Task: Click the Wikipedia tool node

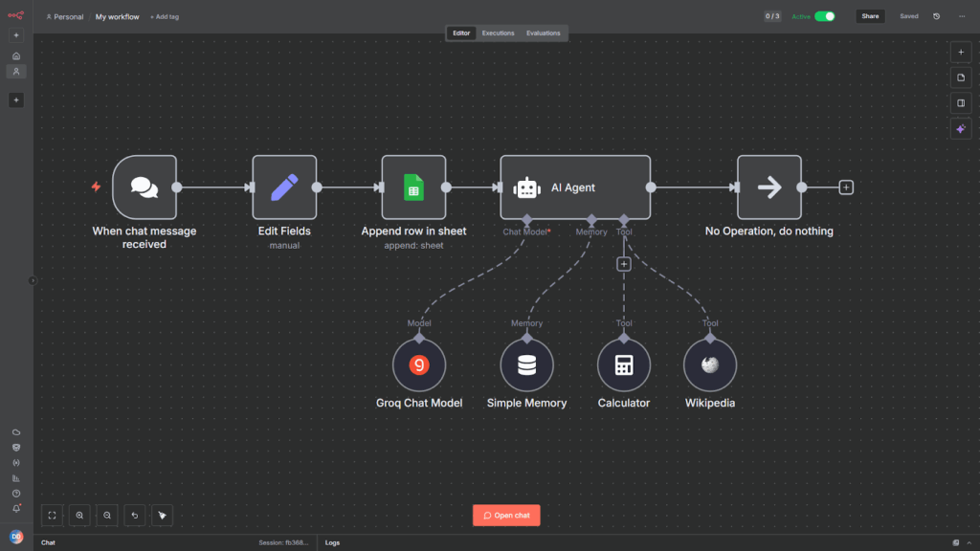Action: tap(709, 364)
